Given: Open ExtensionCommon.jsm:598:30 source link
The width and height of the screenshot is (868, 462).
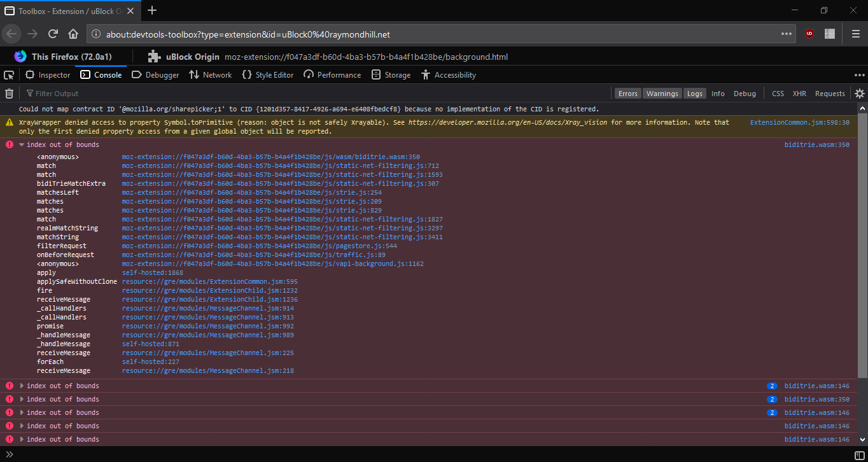Looking at the screenshot, I should (x=799, y=122).
